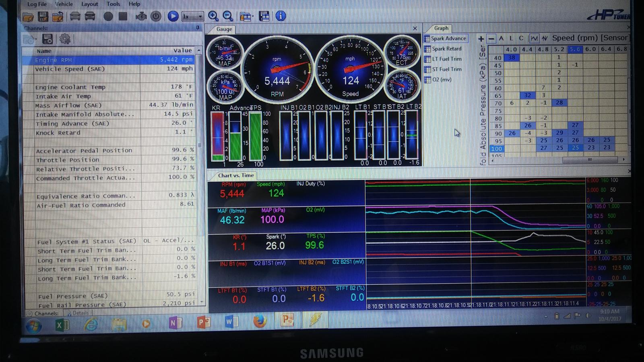The image size is (644, 362).
Task: Select the Knock Retard channel row
Action: 109,132
